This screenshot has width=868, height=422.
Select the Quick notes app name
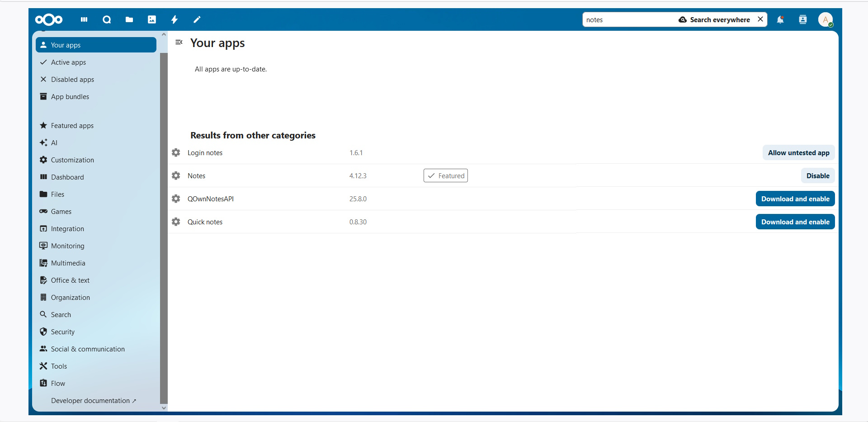pyautogui.click(x=205, y=222)
